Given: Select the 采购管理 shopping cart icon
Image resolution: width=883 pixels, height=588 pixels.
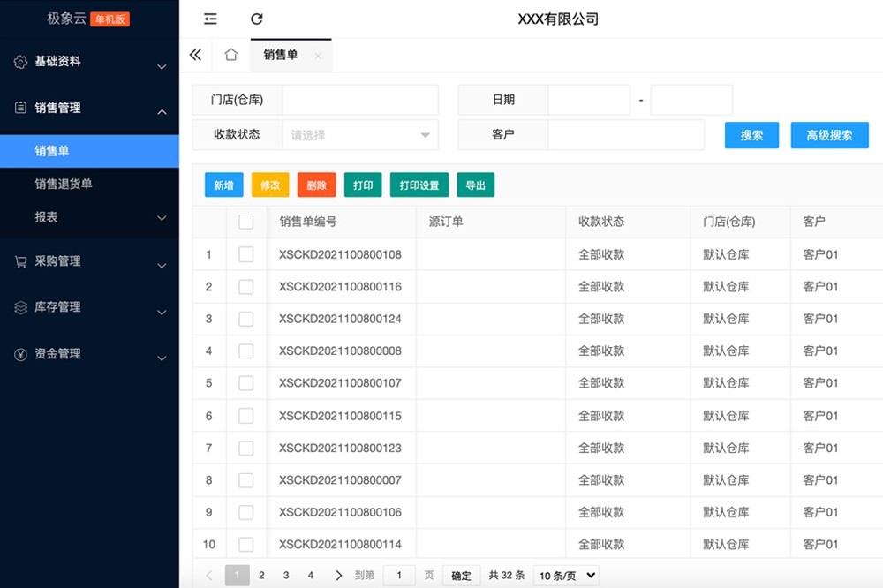Looking at the screenshot, I should tap(19, 262).
